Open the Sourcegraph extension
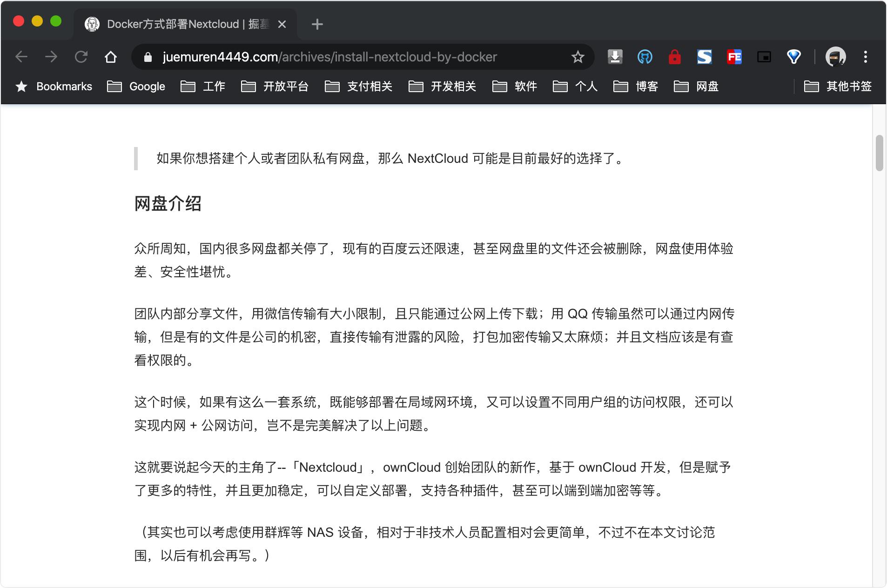 point(705,57)
